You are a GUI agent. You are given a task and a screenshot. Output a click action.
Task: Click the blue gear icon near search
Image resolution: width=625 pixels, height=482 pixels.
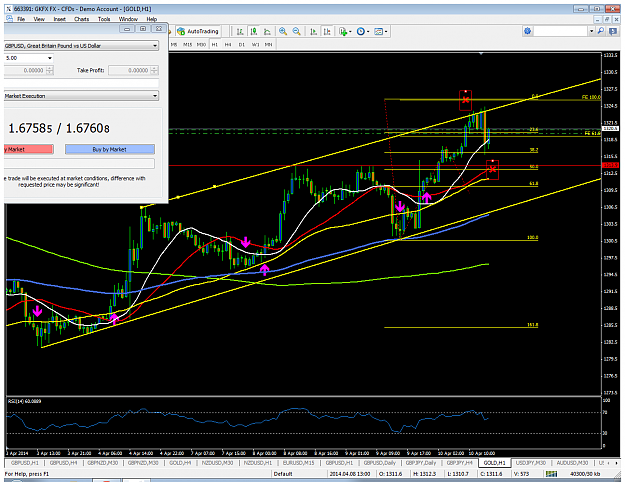pyautogui.click(x=528, y=31)
